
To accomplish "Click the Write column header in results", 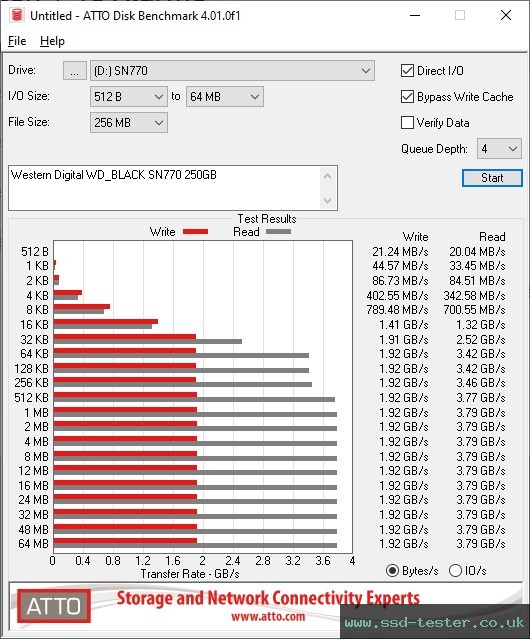I will [416, 237].
